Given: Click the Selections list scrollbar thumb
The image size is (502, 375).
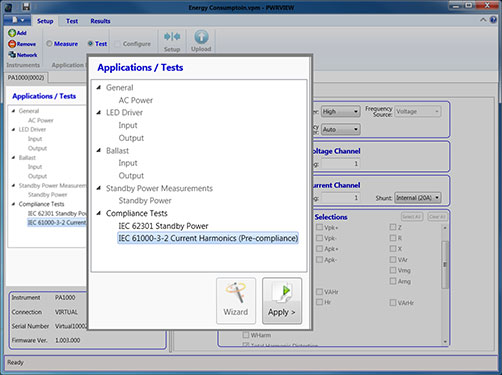Looking at the screenshot, I should click(445, 264).
